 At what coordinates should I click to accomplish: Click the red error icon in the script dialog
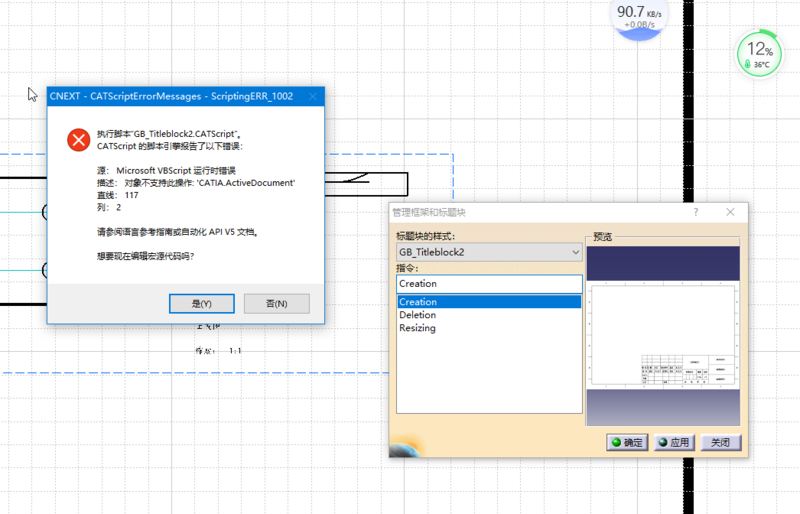click(x=78, y=140)
